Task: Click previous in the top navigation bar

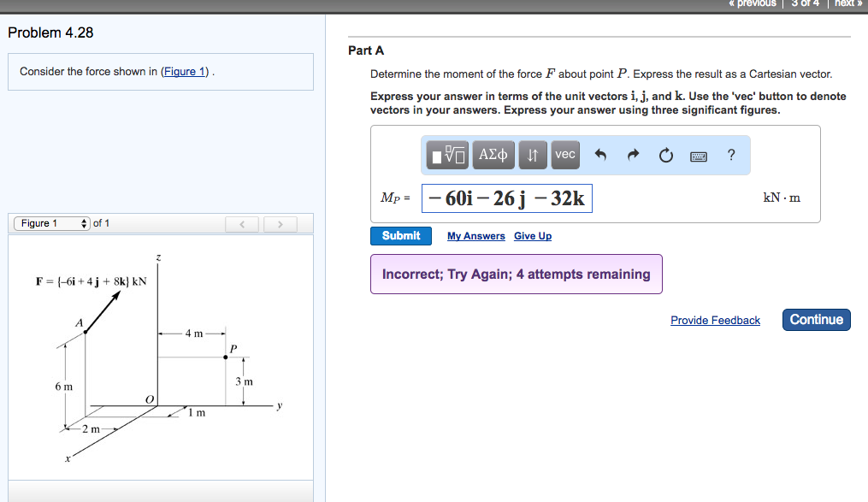Action: tap(753, 3)
